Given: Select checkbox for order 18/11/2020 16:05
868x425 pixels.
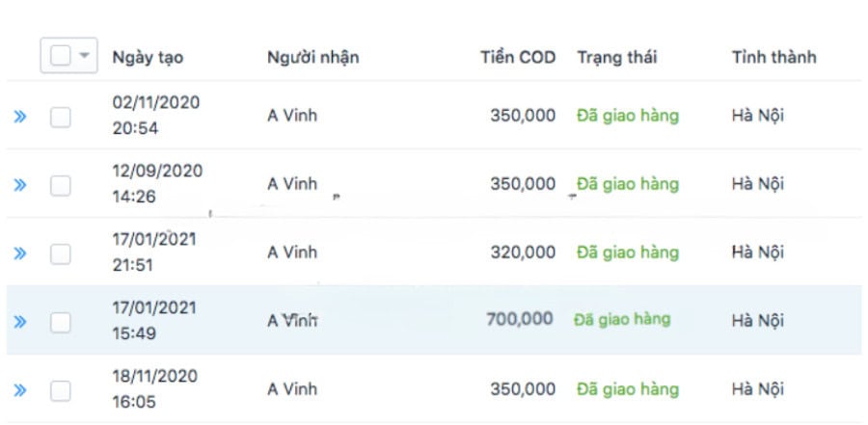Looking at the screenshot, I should 61,390.
